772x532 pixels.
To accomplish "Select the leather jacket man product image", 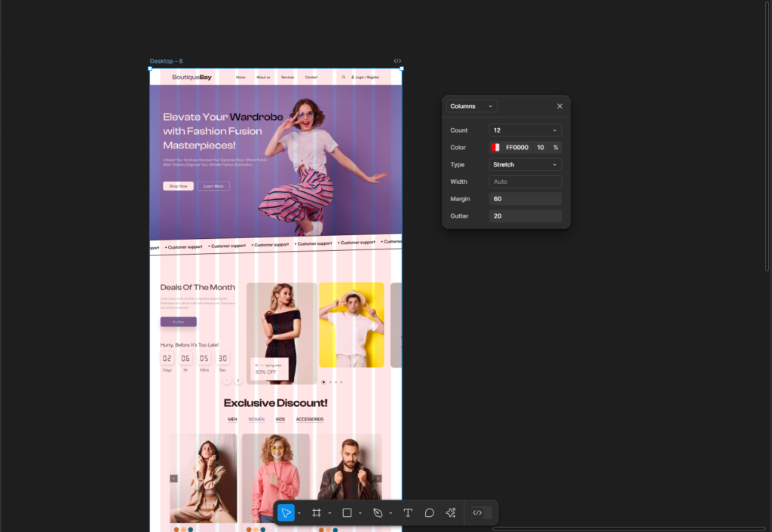I will tap(348, 478).
